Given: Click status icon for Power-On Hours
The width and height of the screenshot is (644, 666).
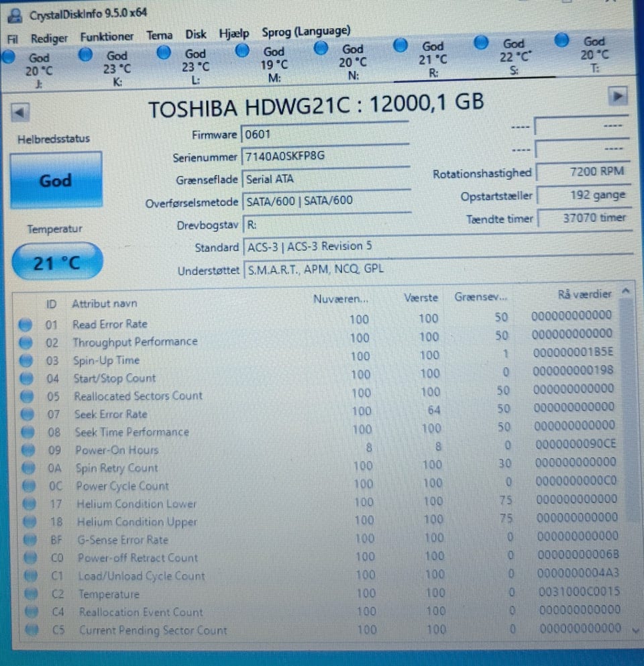Looking at the screenshot, I should click(x=28, y=449).
